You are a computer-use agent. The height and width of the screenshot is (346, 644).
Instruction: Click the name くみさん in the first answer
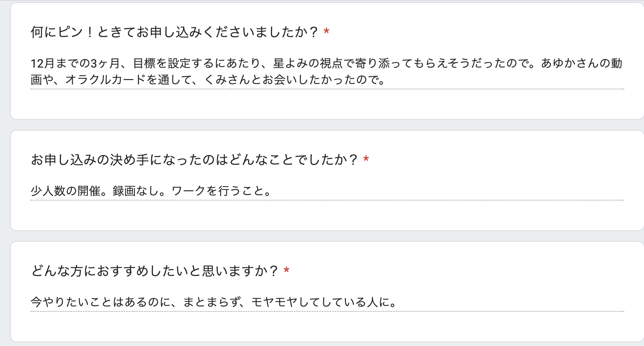(227, 80)
